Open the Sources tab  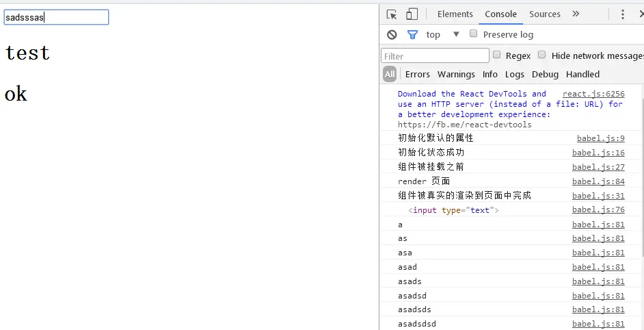point(545,14)
